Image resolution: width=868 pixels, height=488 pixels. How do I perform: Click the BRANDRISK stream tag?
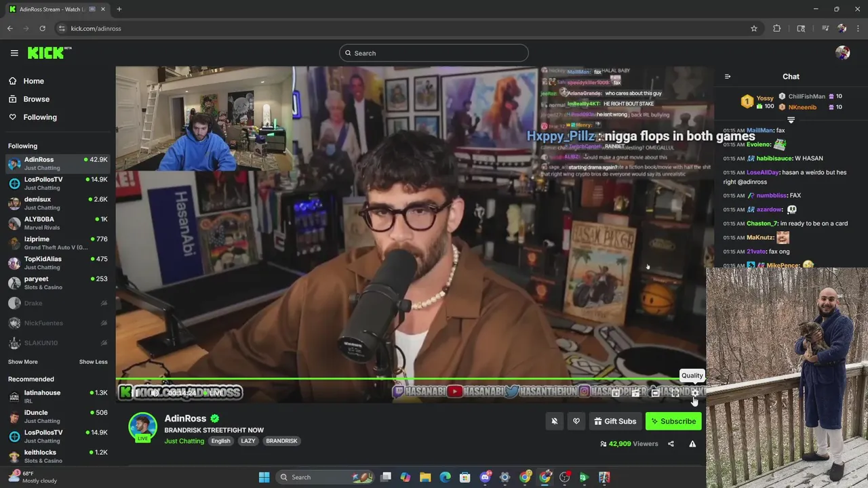pyautogui.click(x=281, y=441)
